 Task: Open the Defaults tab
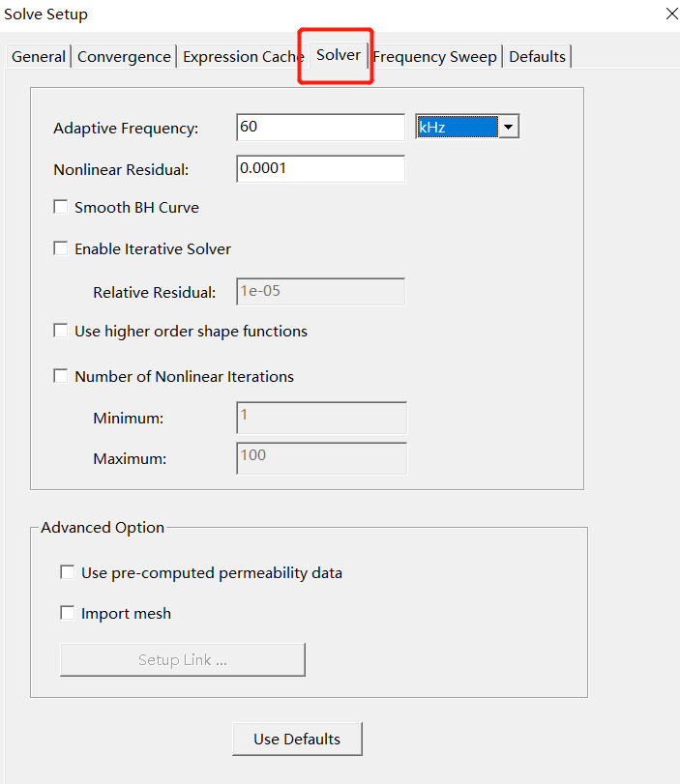537,57
